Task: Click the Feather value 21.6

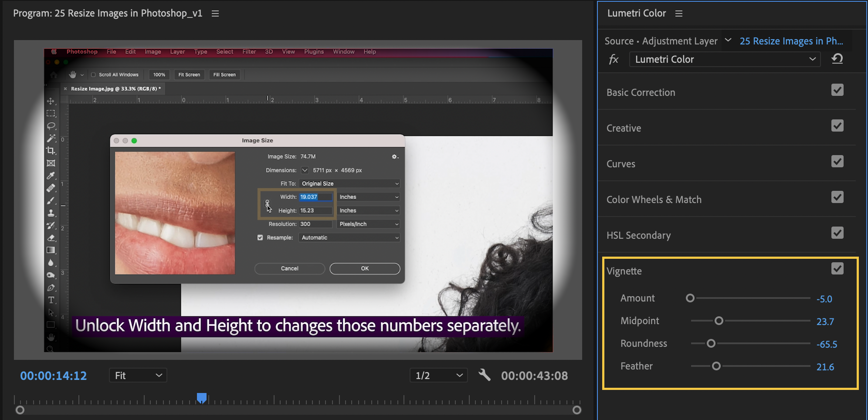Action: [x=825, y=367]
